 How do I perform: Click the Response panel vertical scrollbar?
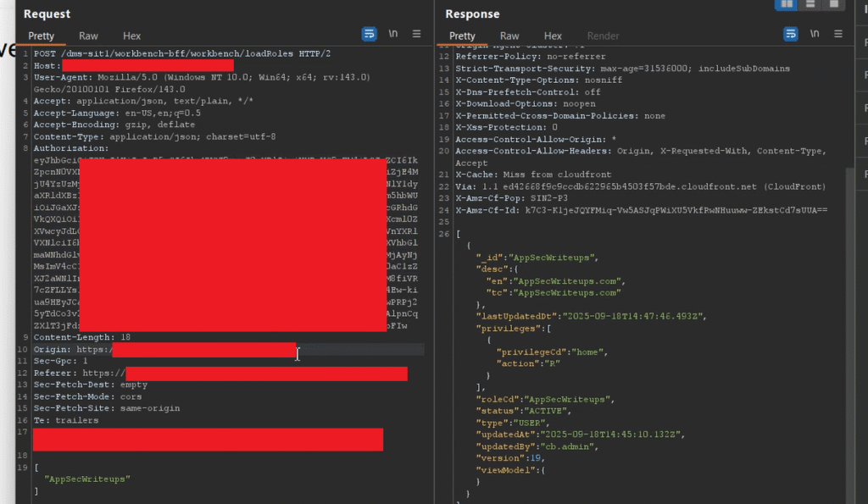coord(849,254)
